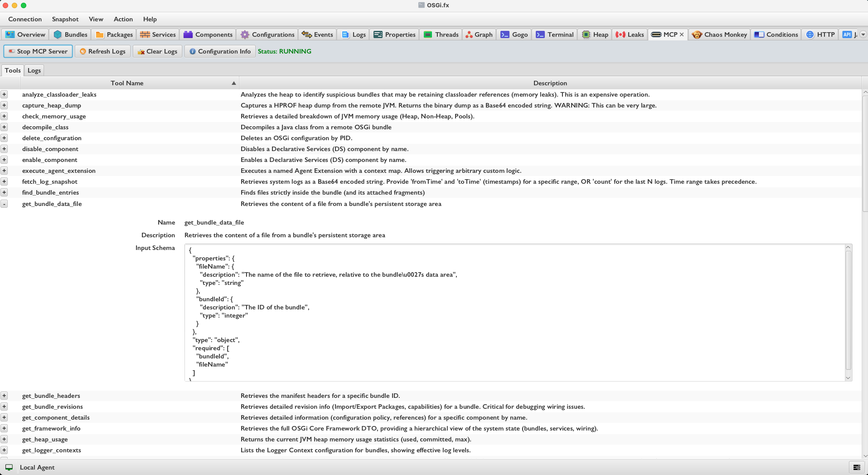
Task: Open the Gogo shell tab icon
Action: coord(505,34)
